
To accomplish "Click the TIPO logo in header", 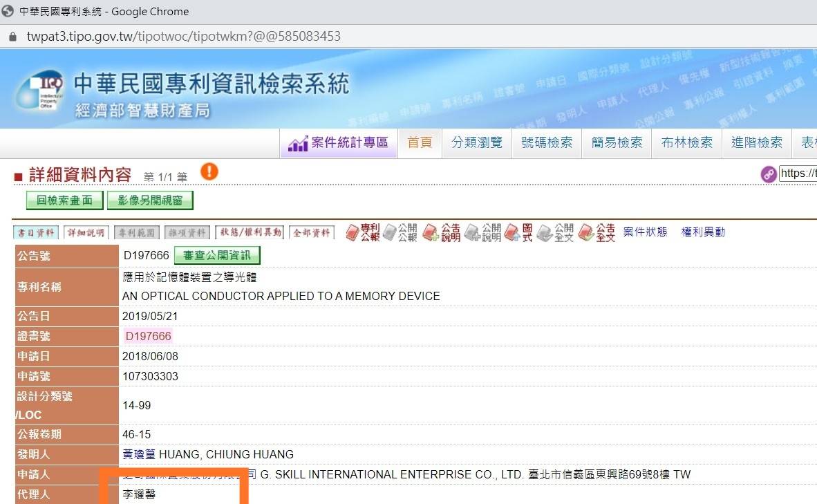I will coord(41,90).
